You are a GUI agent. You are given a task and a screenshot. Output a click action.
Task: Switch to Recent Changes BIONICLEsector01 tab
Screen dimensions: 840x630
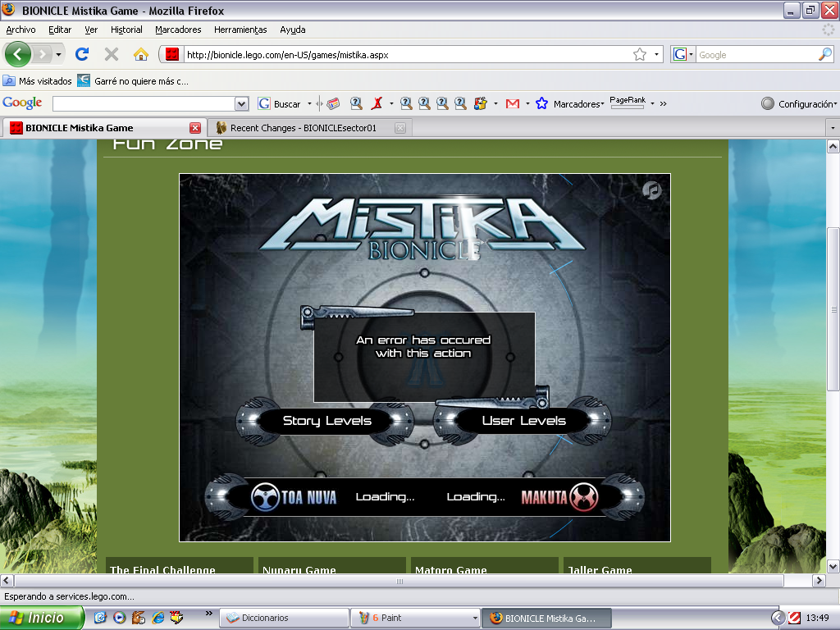[x=304, y=128]
